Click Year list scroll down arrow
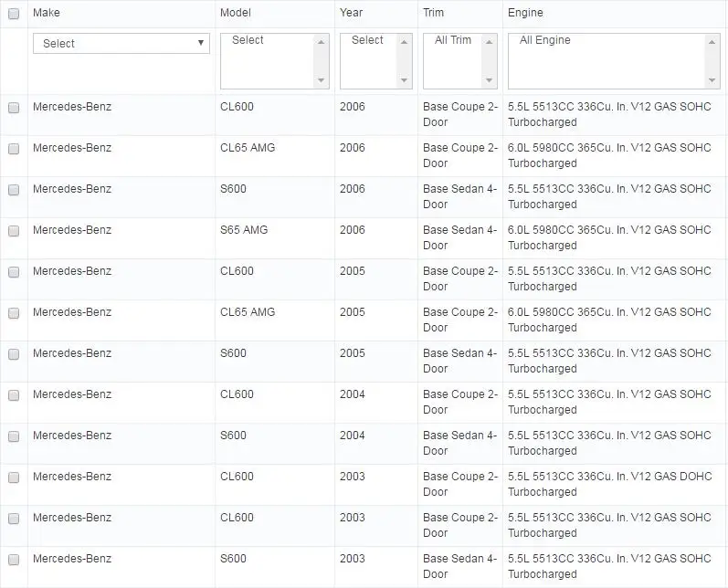 point(404,80)
